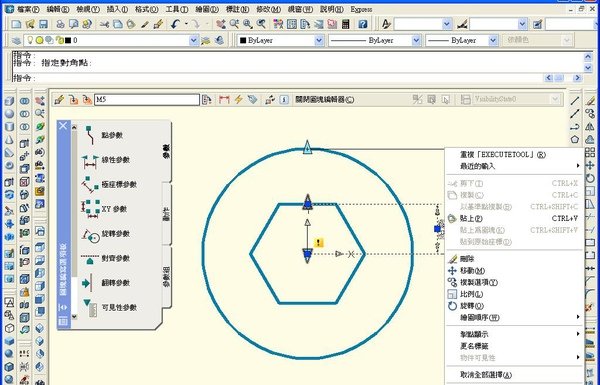The height and width of the screenshot is (385, 600).
Task: Choose 刪除 from the context menu
Action: [x=514, y=259]
